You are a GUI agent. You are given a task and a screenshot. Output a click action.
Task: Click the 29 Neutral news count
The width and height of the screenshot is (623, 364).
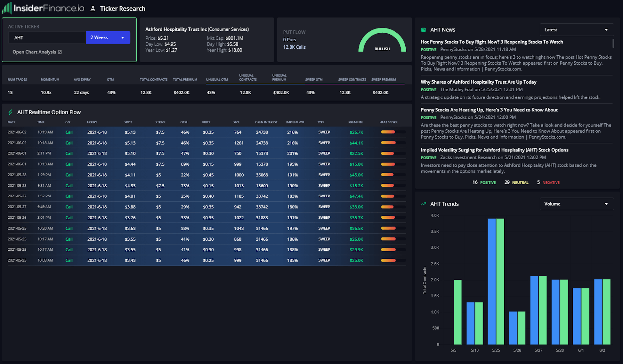tap(516, 182)
